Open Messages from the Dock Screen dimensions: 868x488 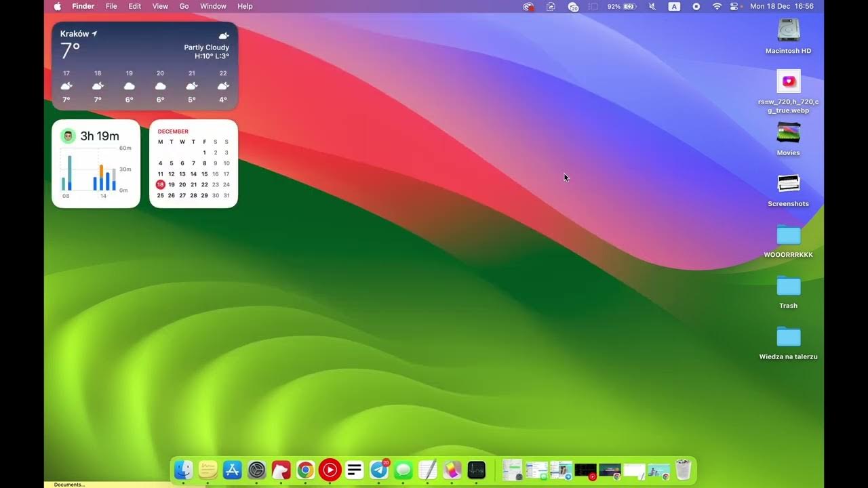tap(403, 470)
